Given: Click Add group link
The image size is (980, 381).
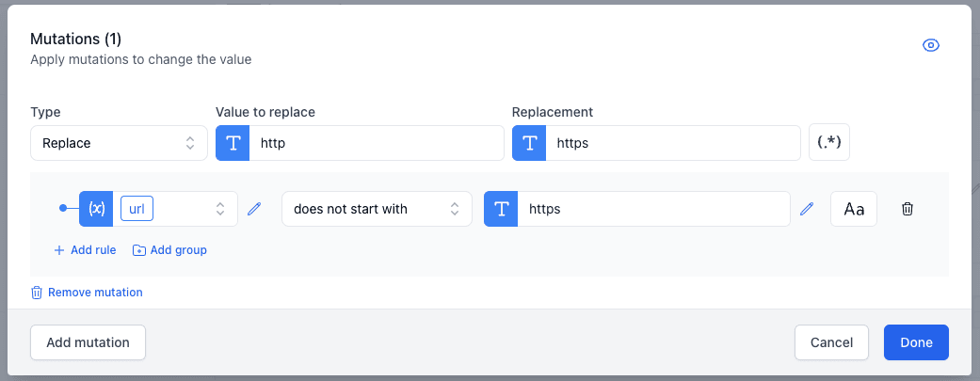Looking at the screenshot, I should pyautogui.click(x=170, y=250).
